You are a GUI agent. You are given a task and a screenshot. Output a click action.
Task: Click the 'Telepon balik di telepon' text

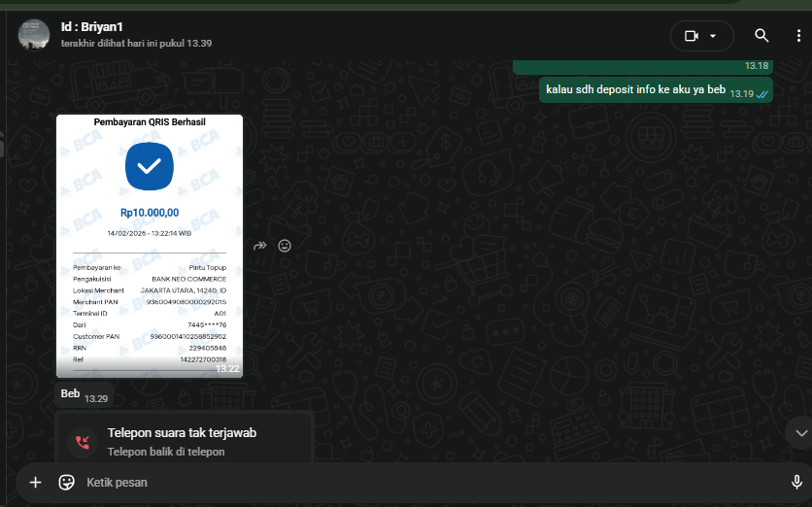tap(166, 452)
